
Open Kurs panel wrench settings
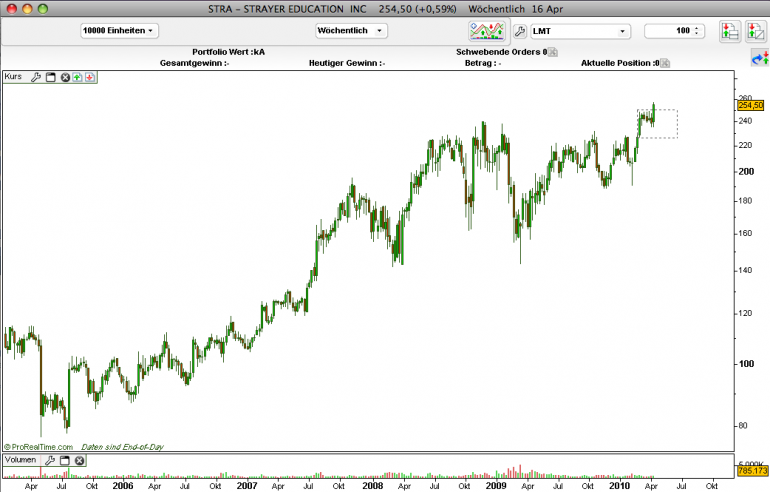coord(36,77)
